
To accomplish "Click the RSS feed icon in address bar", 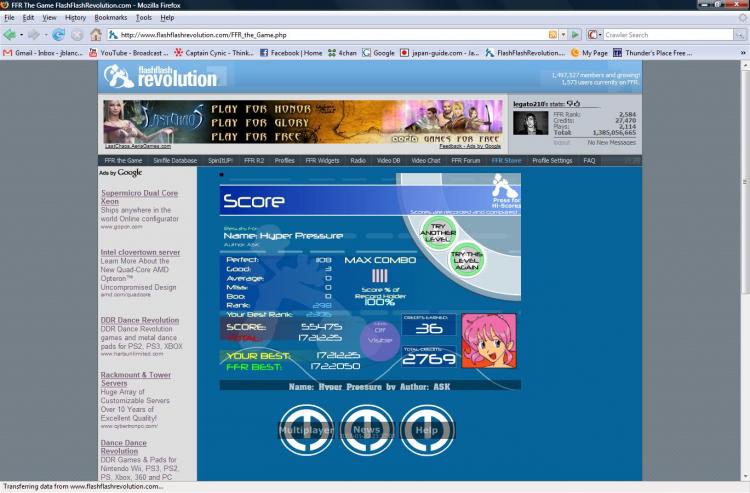I will tap(552, 35).
